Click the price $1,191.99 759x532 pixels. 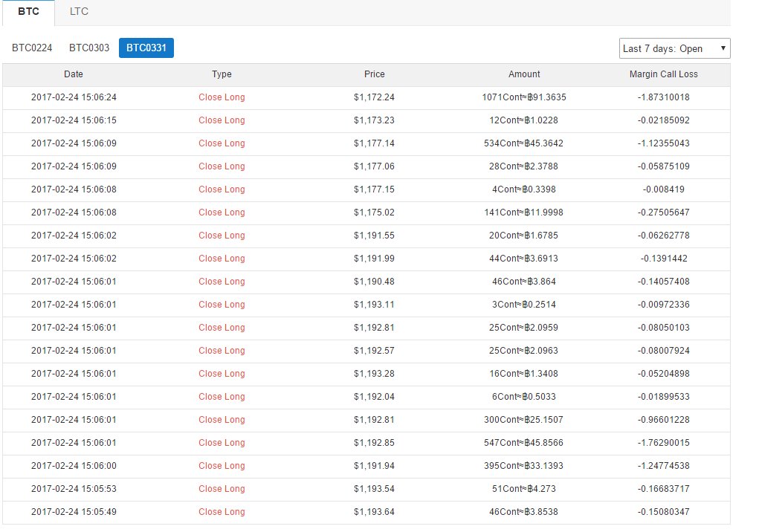(x=374, y=259)
